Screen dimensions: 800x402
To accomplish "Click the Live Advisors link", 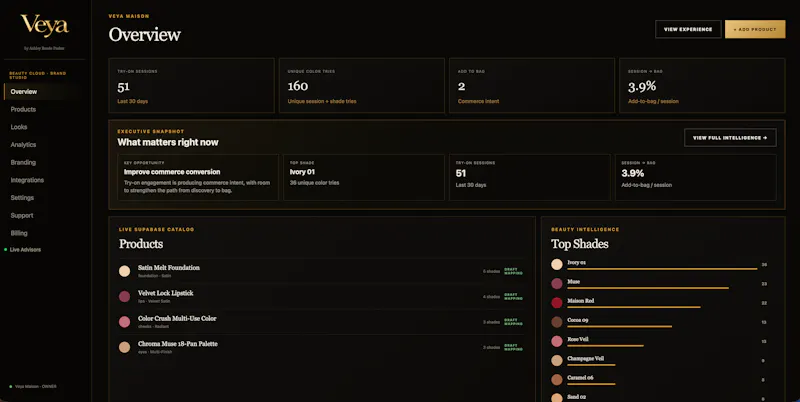I will click(x=25, y=249).
